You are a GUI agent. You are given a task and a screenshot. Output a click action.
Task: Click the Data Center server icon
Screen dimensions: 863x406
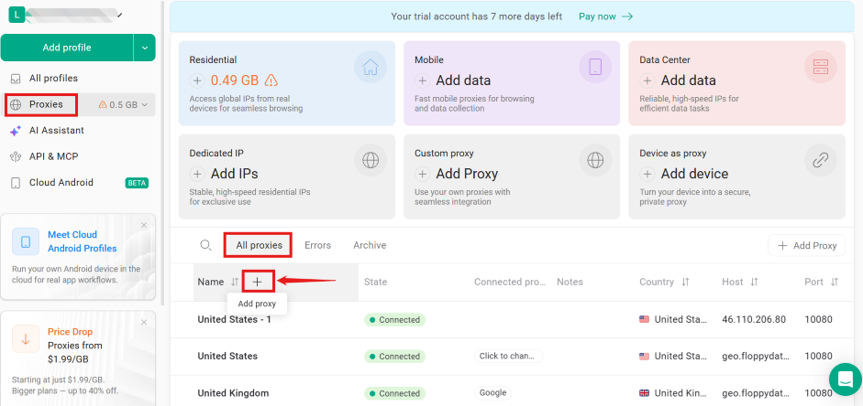point(820,67)
